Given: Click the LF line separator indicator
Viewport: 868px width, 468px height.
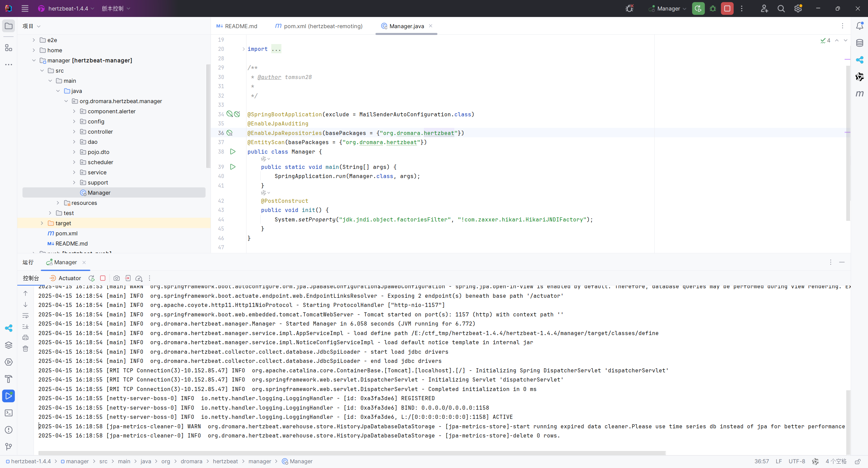Looking at the screenshot, I should point(779,461).
